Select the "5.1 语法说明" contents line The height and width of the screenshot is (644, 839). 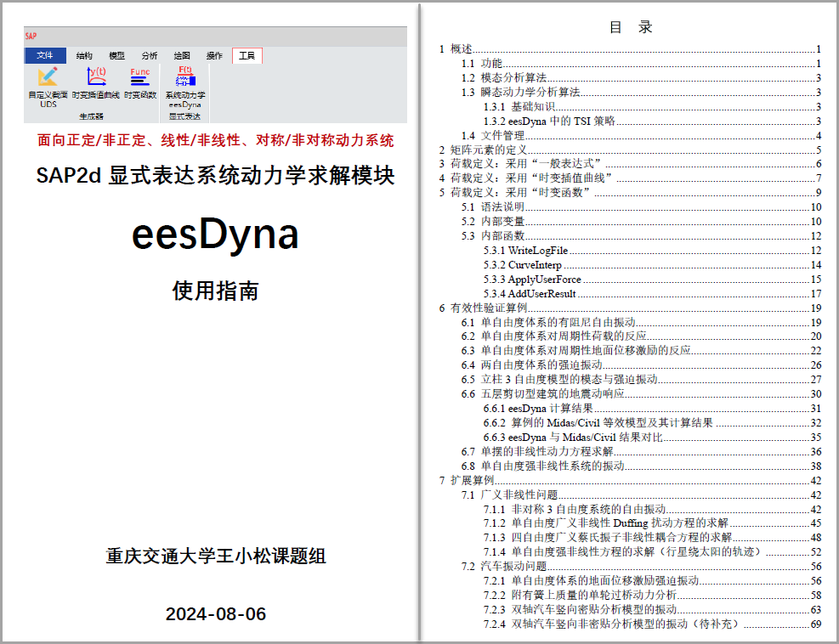642,207
